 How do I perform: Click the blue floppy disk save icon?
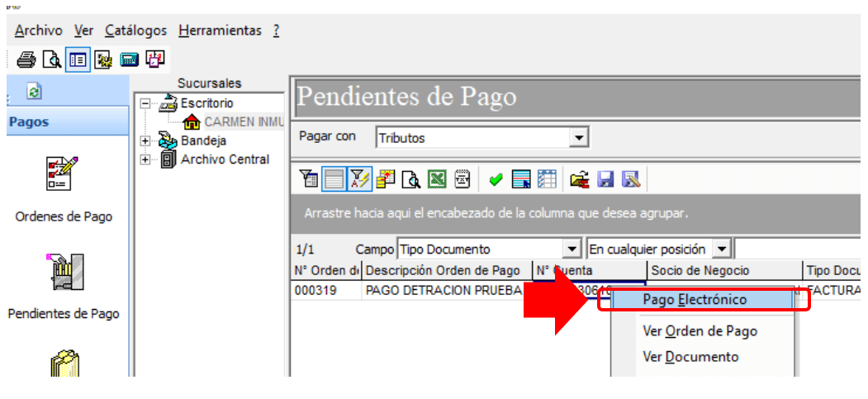(x=606, y=179)
